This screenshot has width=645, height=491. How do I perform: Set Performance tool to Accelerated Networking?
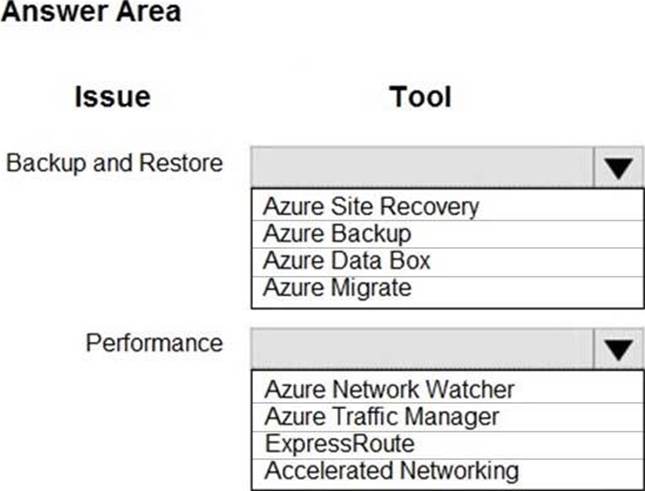pyautogui.click(x=391, y=470)
